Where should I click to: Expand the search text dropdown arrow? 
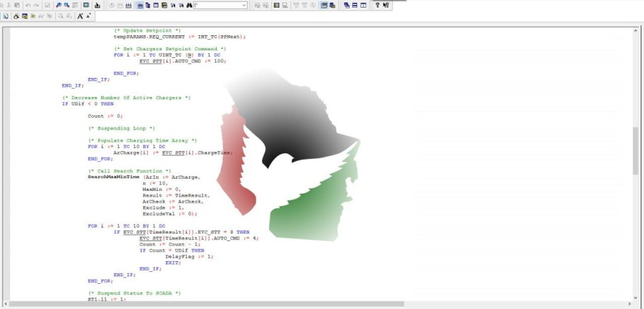[243, 5]
